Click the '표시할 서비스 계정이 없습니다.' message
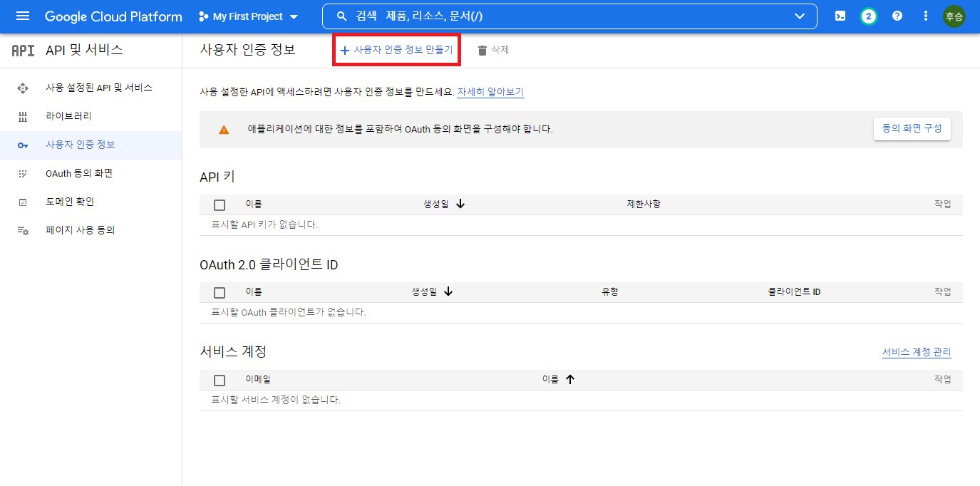The image size is (980, 486). click(x=277, y=400)
